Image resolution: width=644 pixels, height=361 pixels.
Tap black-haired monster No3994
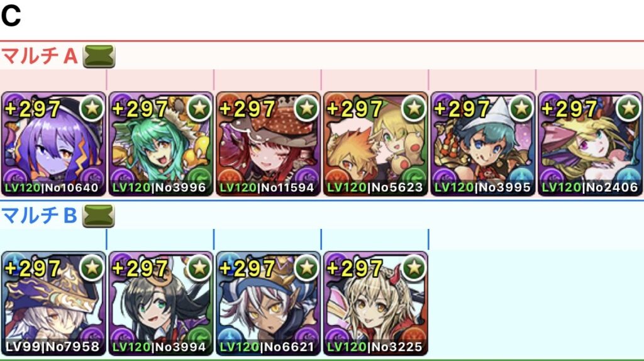tap(161, 304)
